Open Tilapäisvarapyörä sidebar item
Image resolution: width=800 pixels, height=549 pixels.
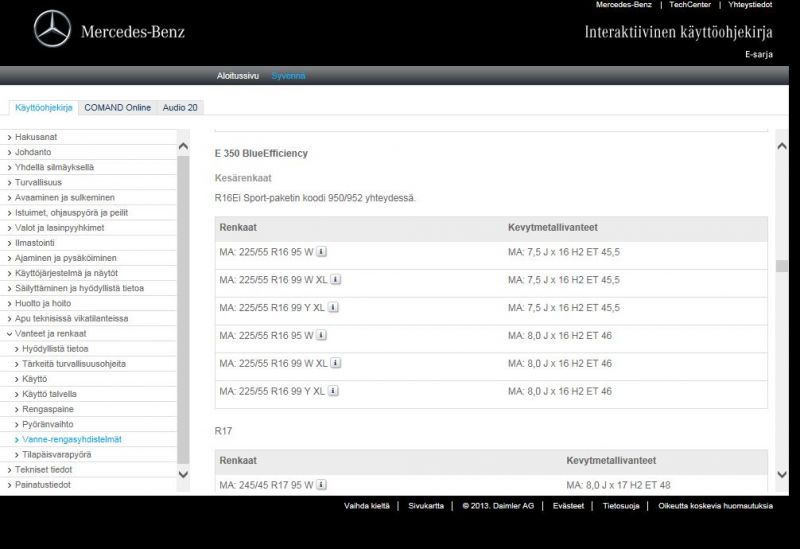pyautogui.click(x=56, y=454)
